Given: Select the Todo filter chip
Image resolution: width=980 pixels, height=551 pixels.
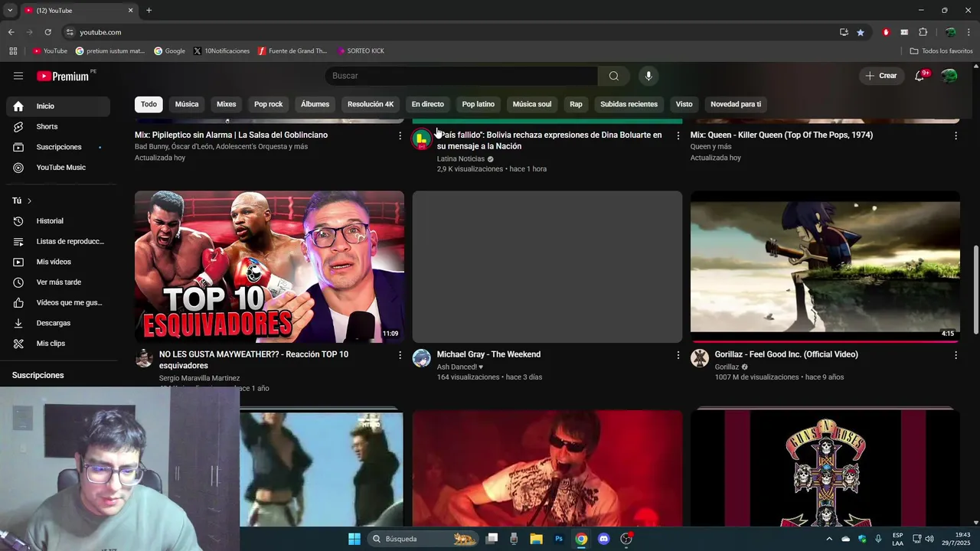Looking at the screenshot, I should pos(149,104).
